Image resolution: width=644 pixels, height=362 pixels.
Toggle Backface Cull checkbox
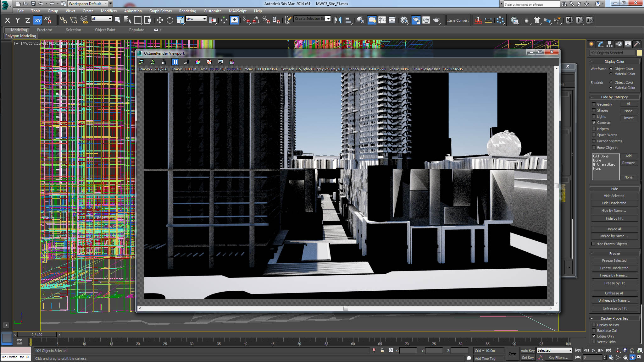[594, 331]
